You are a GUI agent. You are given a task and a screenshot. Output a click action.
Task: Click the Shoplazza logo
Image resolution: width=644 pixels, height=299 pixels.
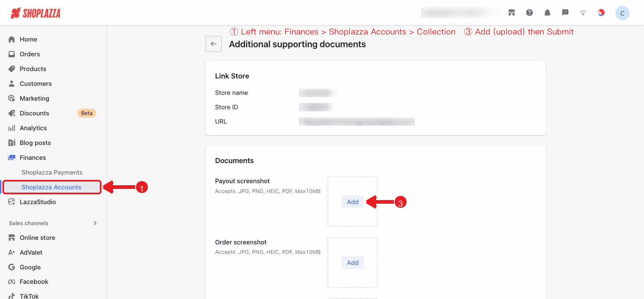coord(35,13)
